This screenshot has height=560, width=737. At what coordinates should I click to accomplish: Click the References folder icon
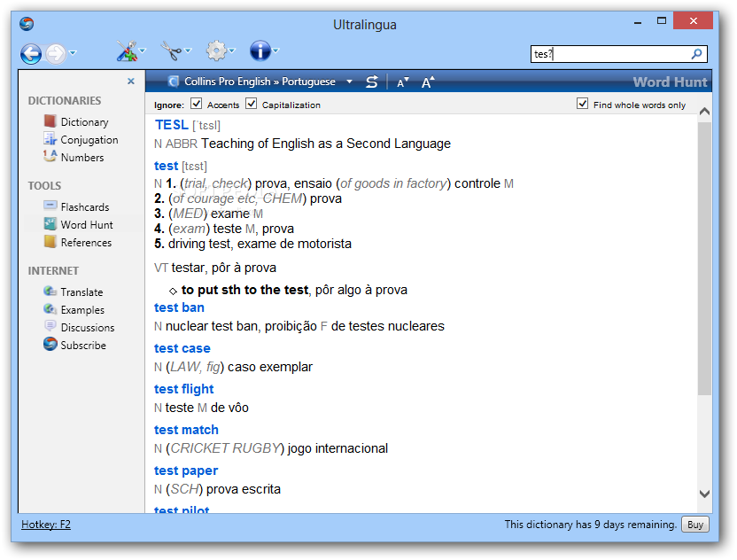[x=50, y=242]
